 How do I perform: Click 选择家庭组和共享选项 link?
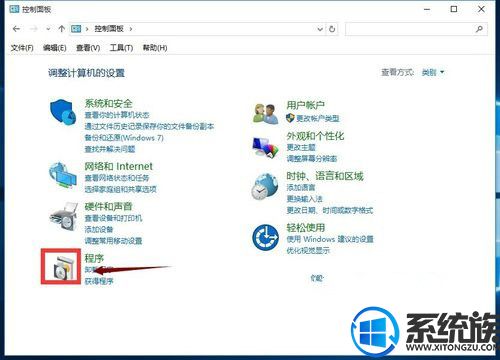click(x=120, y=189)
